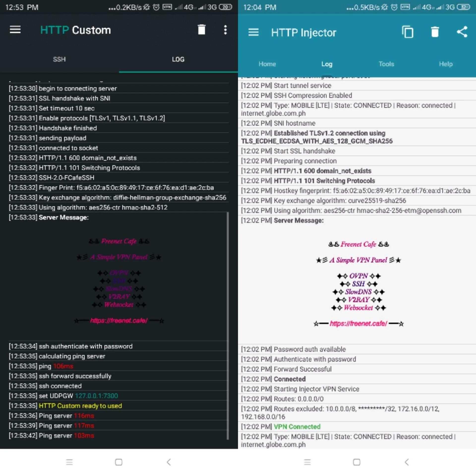Open Home tab in HTTP Injector

point(267,64)
